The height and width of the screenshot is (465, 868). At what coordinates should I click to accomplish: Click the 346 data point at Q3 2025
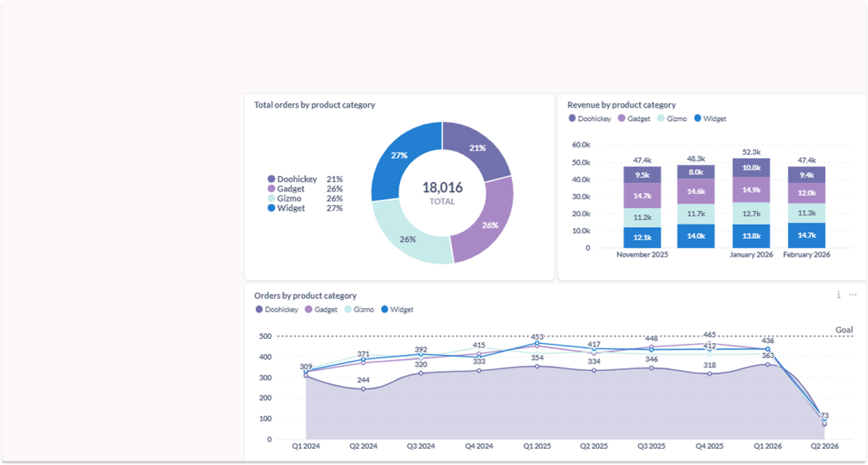tap(652, 368)
